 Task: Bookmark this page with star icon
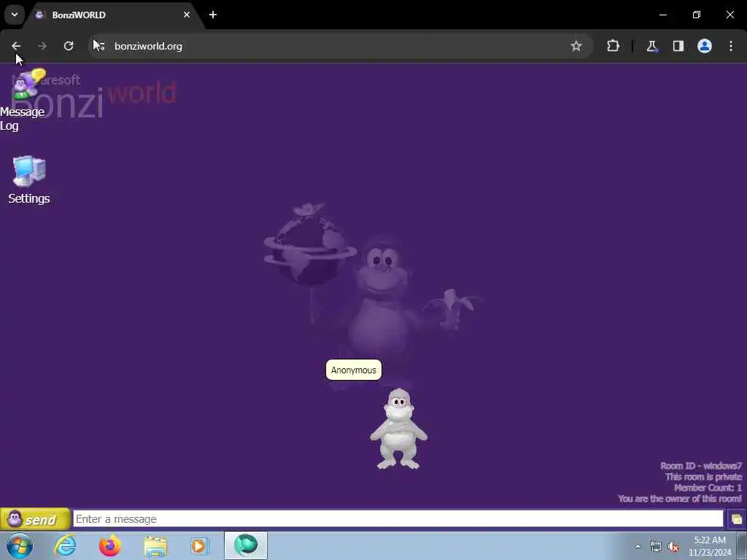(576, 46)
